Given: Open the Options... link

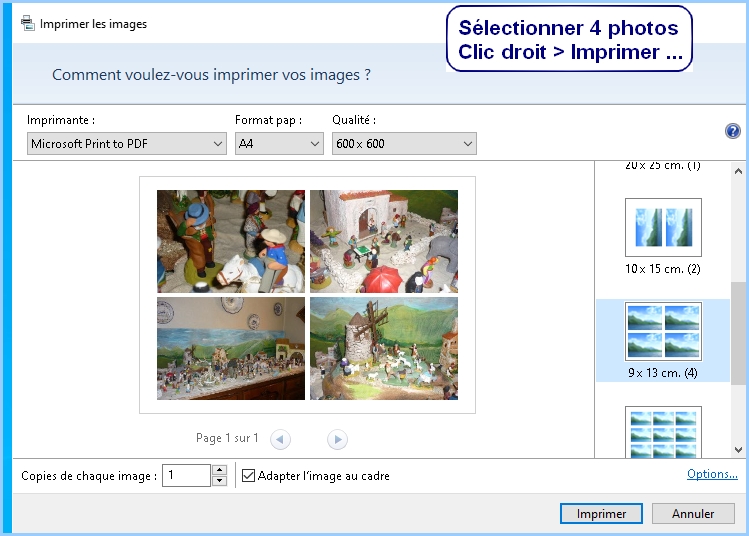Looking at the screenshot, I should [x=712, y=474].
